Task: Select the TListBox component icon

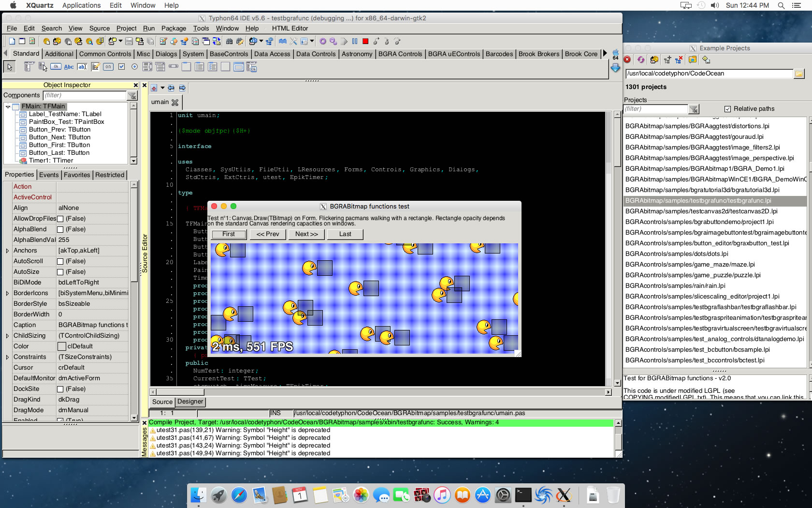Action: coord(147,67)
